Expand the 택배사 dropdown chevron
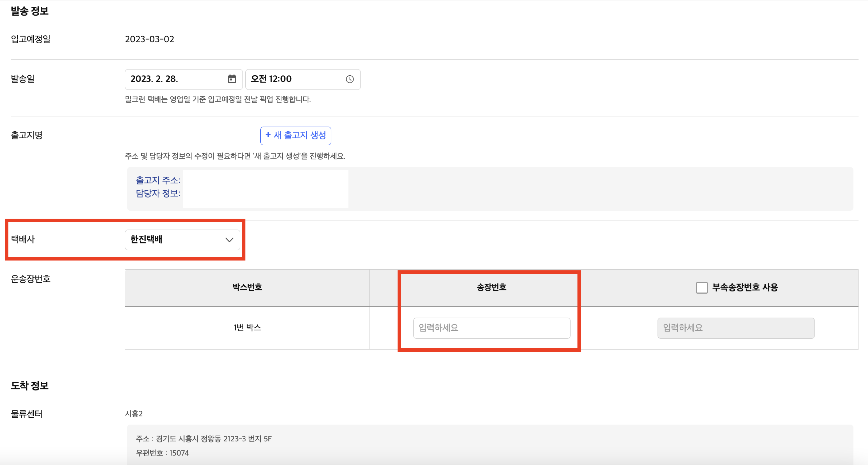The height and width of the screenshot is (465, 868). tap(229, 240)
